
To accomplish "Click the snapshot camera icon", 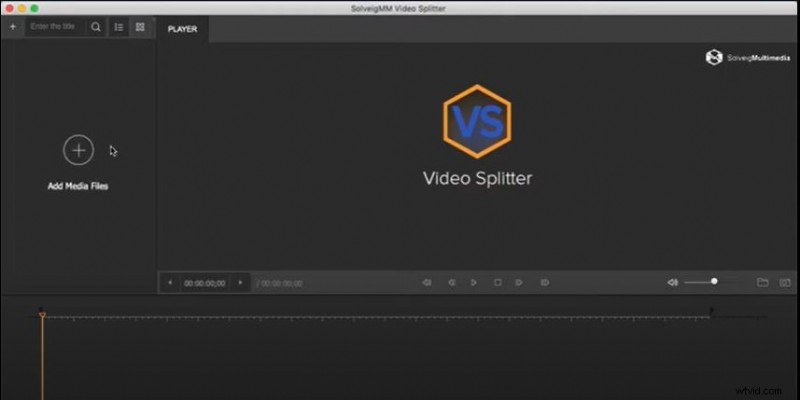I will coord(785,282).
